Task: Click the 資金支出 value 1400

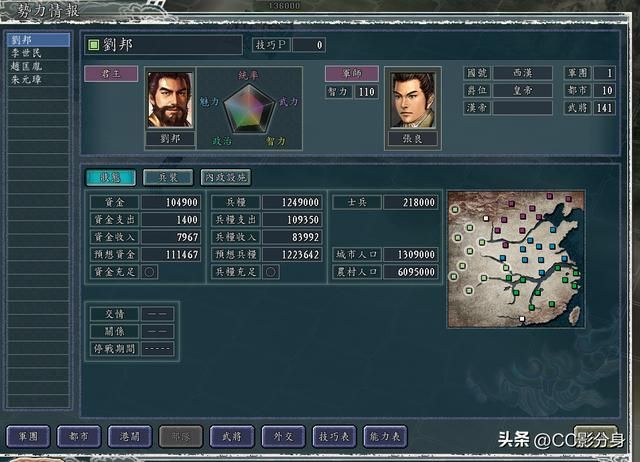Action: pos(171,220)
